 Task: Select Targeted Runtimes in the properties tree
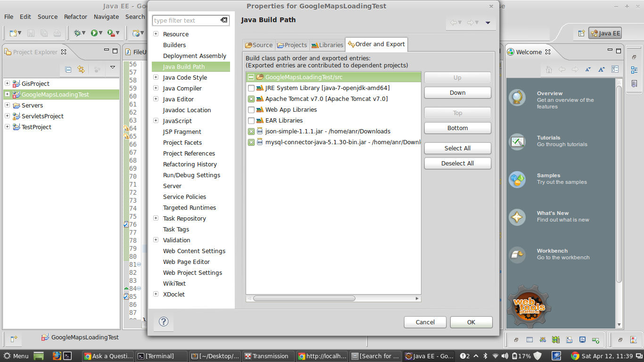(x=190, y=207)
